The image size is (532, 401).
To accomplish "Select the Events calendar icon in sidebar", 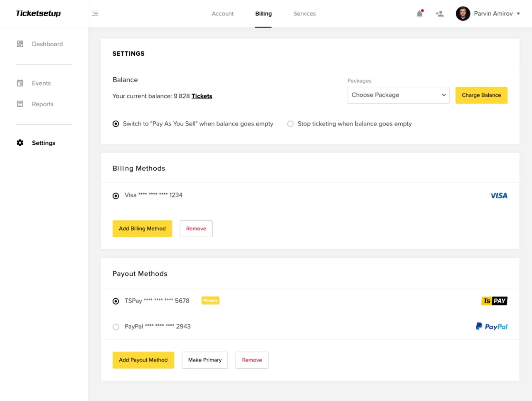I will click(20, 83).
